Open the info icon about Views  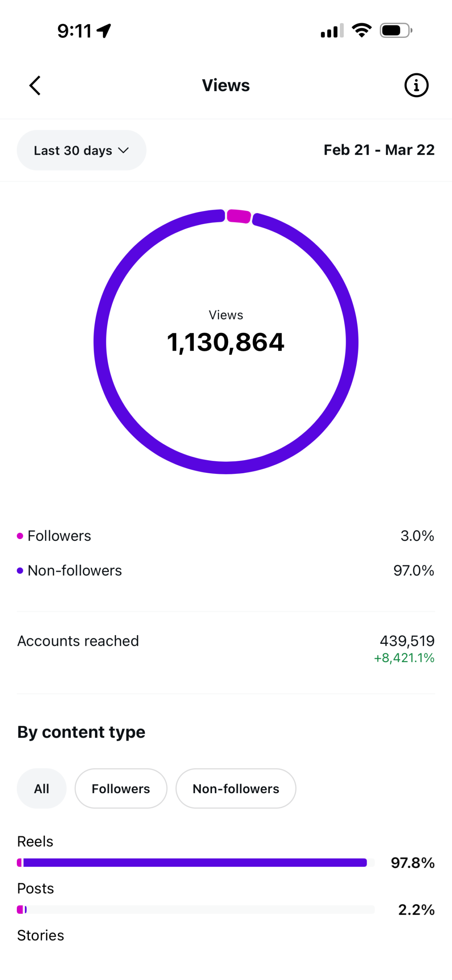pyautogui.click(x=416, y=85)
